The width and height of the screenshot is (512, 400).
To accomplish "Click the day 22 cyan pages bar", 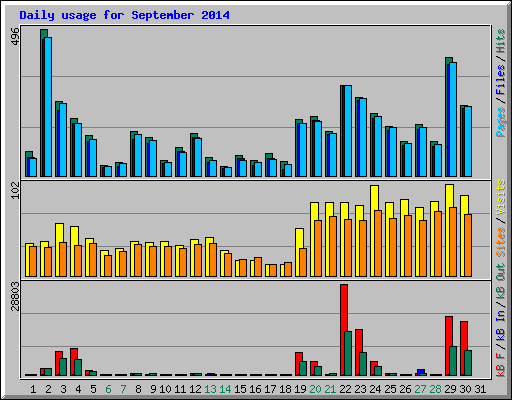I will coord(348,131).
